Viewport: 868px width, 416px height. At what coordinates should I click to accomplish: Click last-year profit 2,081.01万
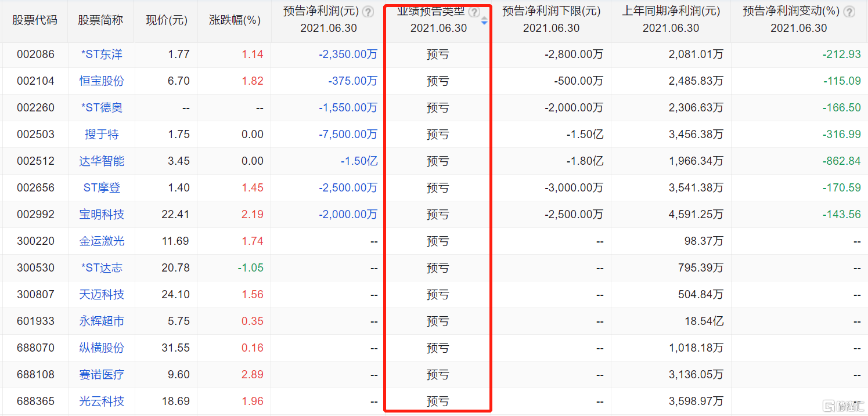(x=696, y=55)
